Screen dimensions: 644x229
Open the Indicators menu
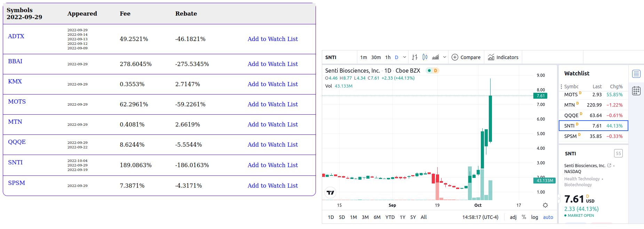[503, 57]
